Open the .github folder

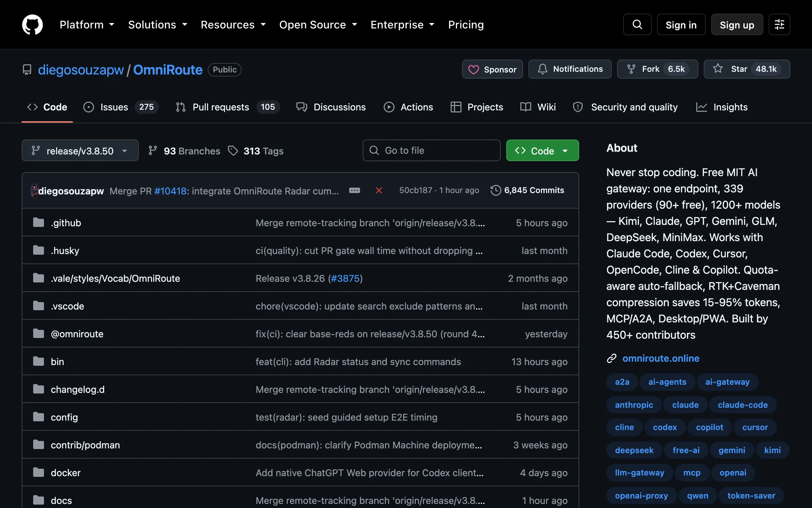66,223
